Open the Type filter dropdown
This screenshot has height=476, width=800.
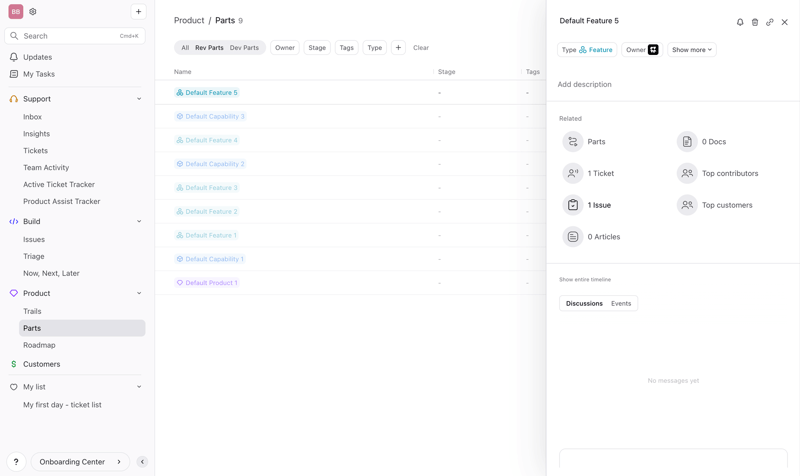click(x=374, y=47)
